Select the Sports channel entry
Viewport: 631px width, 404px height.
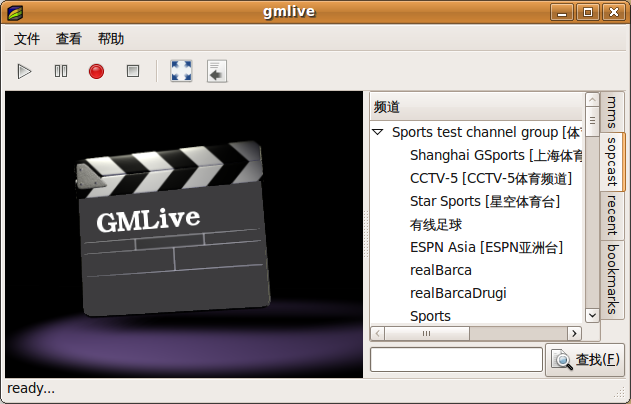tap(476, 315)
